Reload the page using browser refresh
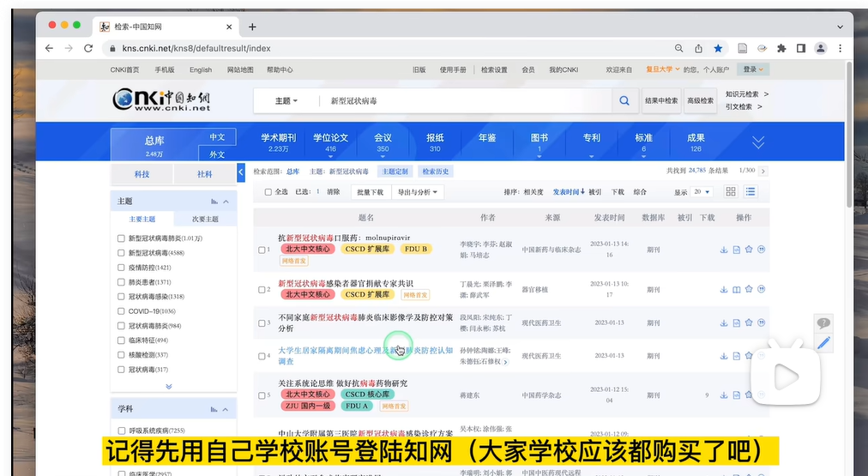The height and width of the screenshot is (476, 868). 88,48
